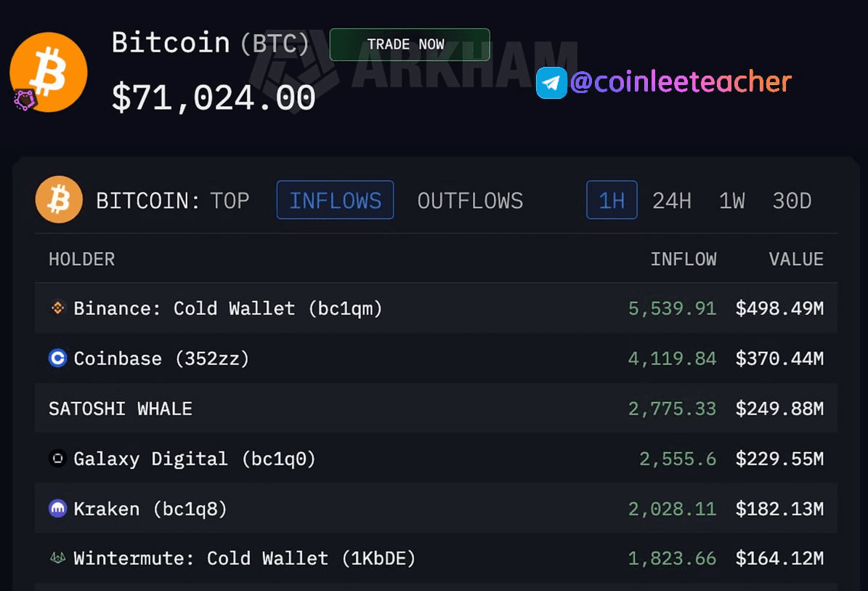The image size is (868, 591).
Task: Select the 1H time range
Action: click(612, 200)
